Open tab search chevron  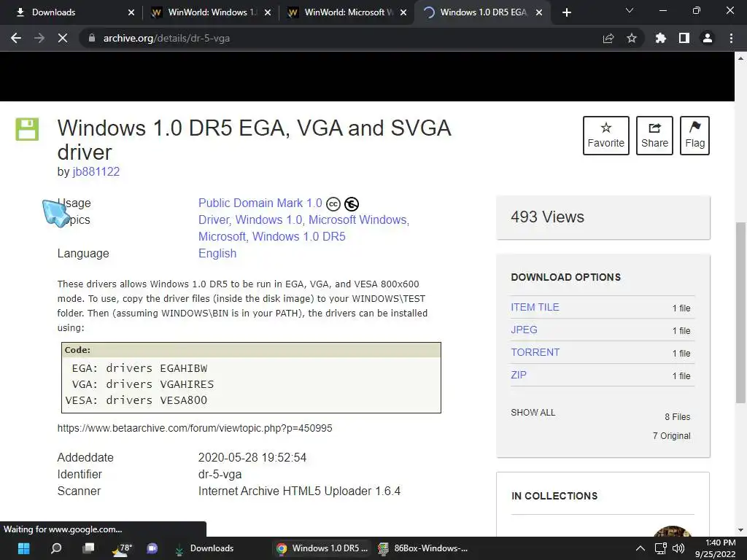(x=630, y=10)
